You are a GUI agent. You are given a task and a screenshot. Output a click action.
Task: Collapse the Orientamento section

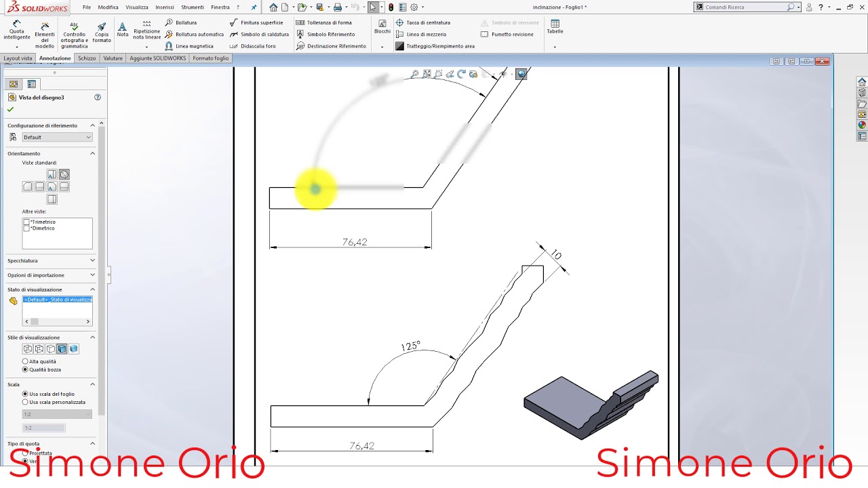click(93, 153)
